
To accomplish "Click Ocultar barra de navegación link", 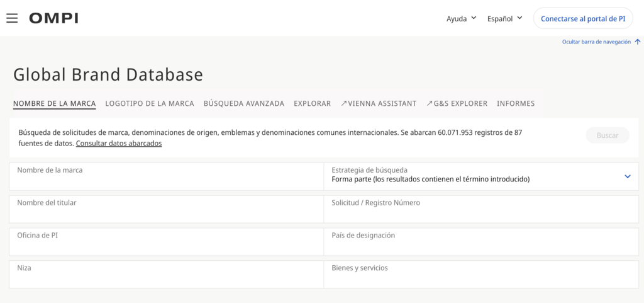I will pos(596,42).
